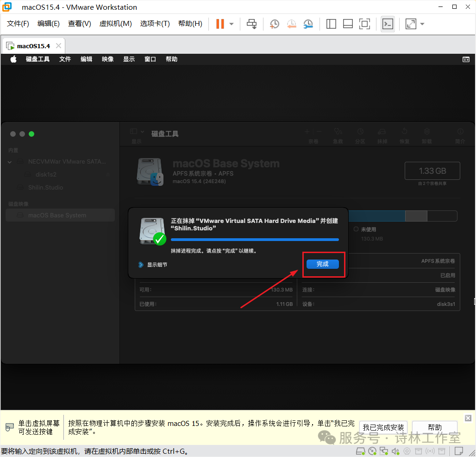This screenshot has height=457, width=476.
Task: Open the 虚拟机(M) menu
Action: 116,24
